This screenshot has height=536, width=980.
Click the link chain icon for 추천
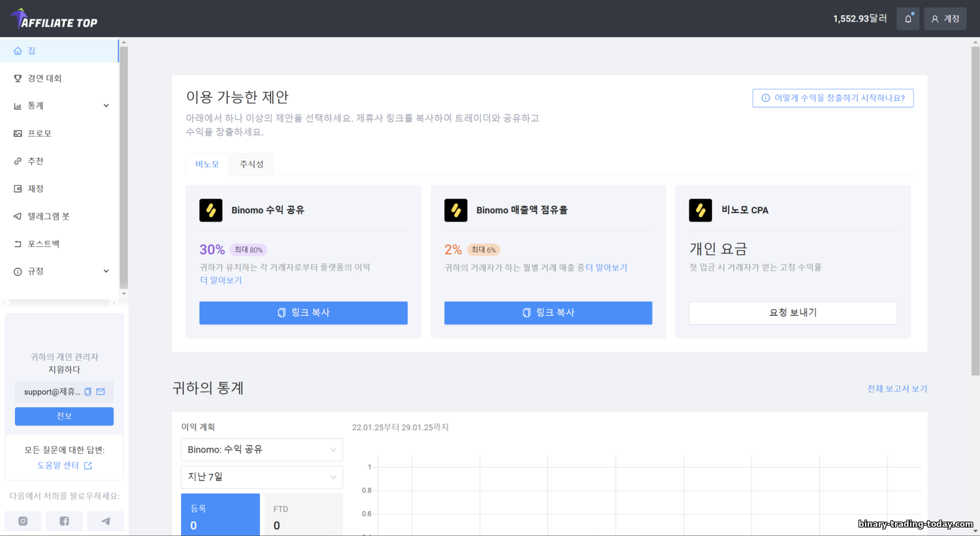coord(18,161)
